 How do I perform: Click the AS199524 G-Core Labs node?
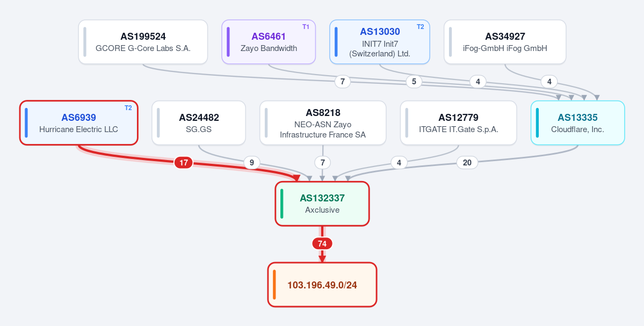[x=143, y=42]
